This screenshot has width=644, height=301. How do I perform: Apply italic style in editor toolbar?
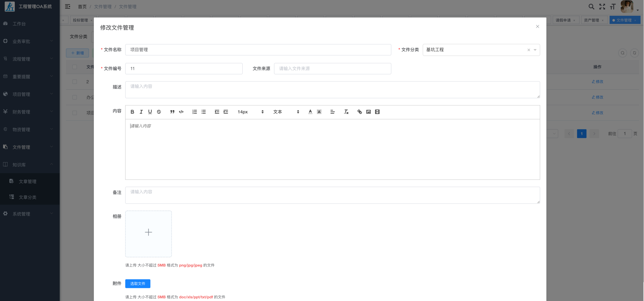click(x=141, y=112)
